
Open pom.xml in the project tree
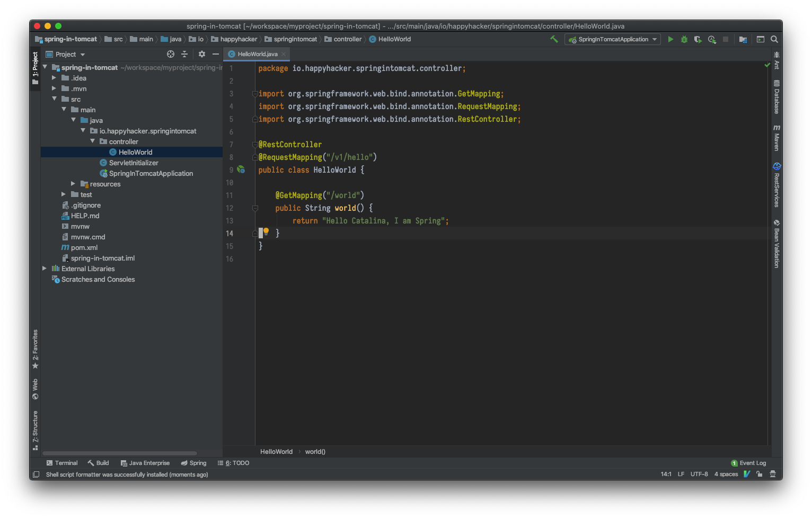click(84, 247)
